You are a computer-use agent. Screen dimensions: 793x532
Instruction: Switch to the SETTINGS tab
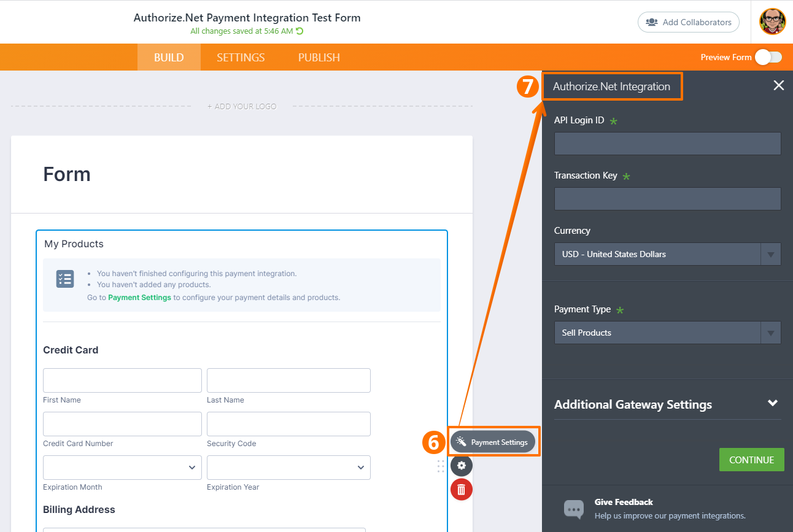point(241,57)
